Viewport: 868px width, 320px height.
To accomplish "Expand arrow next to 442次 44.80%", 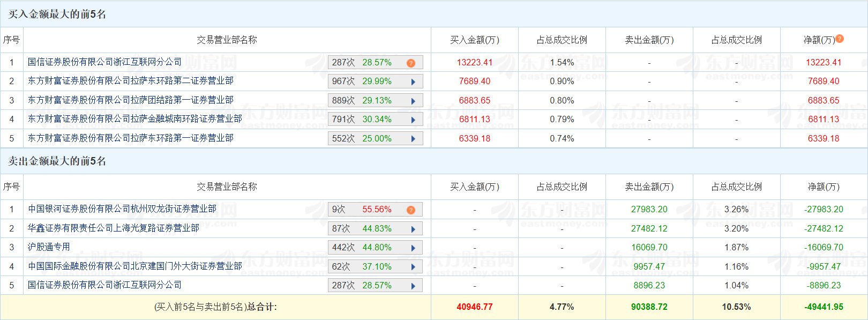I will (413, 248).
